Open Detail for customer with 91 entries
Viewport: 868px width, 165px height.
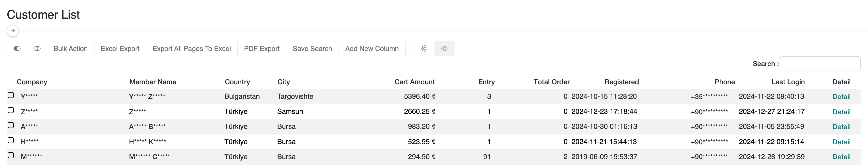pos(841,157)
